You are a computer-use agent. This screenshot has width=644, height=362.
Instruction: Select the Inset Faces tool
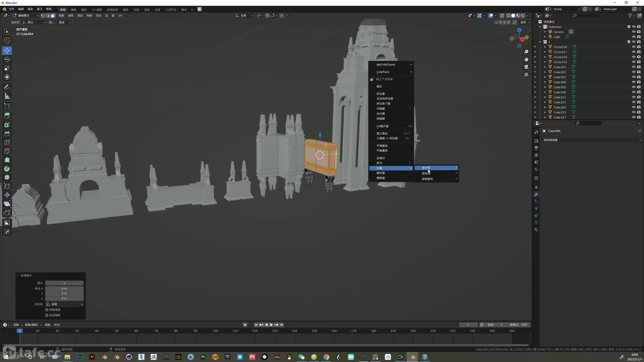click(7, 125)
